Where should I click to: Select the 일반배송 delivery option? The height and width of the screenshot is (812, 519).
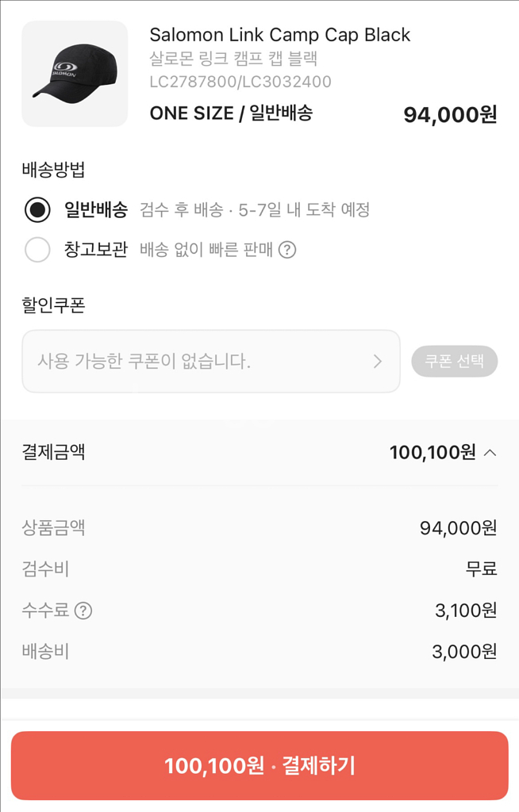coord(37,210)
